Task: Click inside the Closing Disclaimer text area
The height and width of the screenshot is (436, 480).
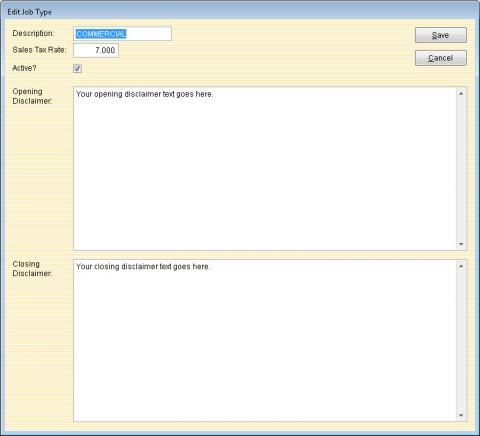Action: [x=265, y=340]
